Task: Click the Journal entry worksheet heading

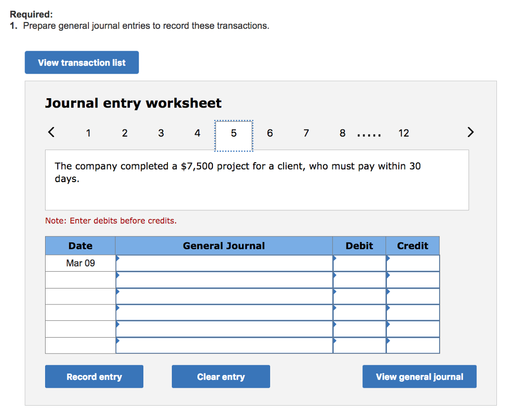Action: coord(134,103)
